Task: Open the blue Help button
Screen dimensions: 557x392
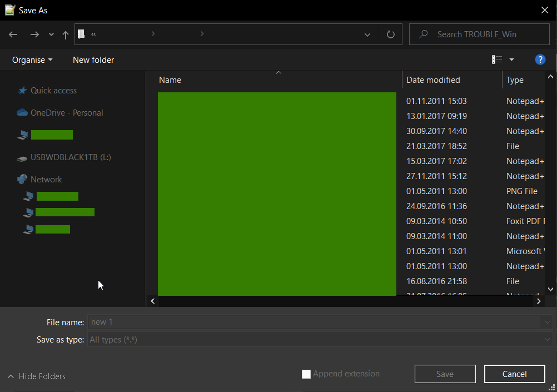Action: point(540,59)
